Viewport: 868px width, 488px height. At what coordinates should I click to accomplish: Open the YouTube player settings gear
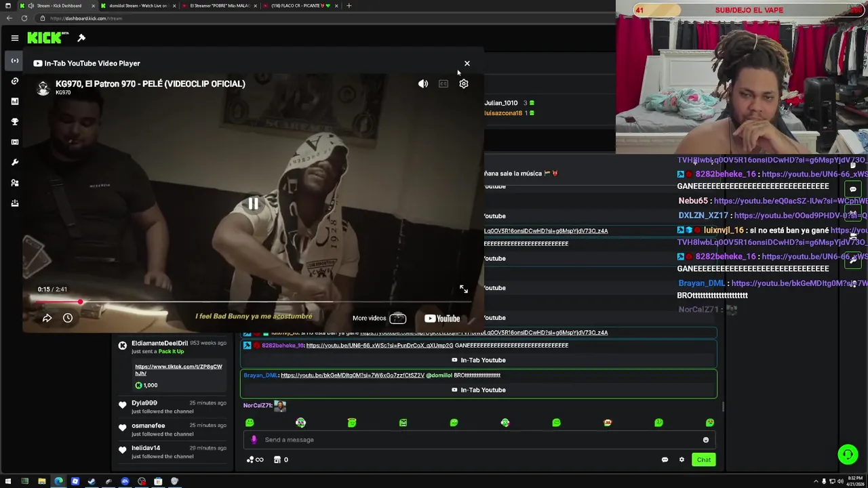pyautogui.click(x=464, y=84)
